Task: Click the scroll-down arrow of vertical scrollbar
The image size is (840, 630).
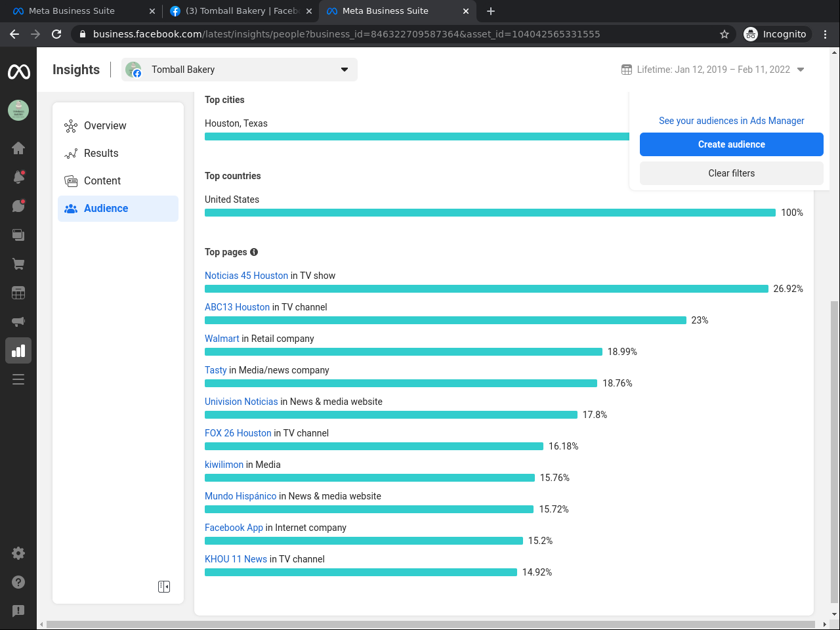Action: 834,614
